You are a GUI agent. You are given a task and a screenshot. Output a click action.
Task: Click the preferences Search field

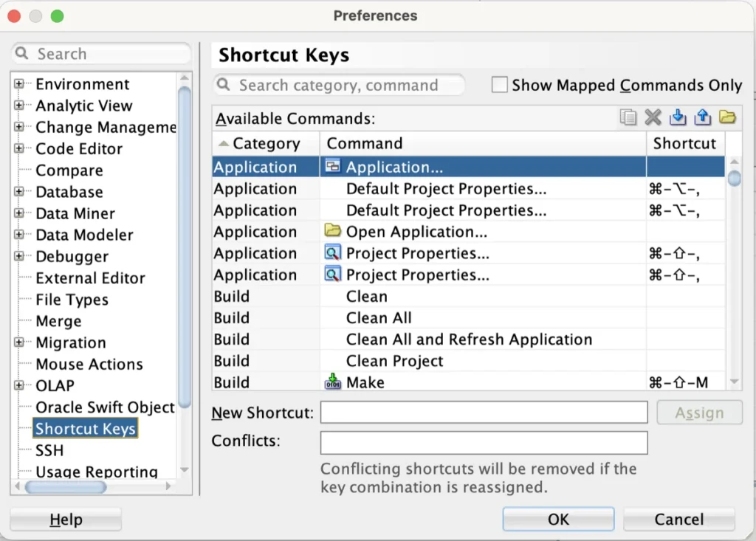pos(101,53)
